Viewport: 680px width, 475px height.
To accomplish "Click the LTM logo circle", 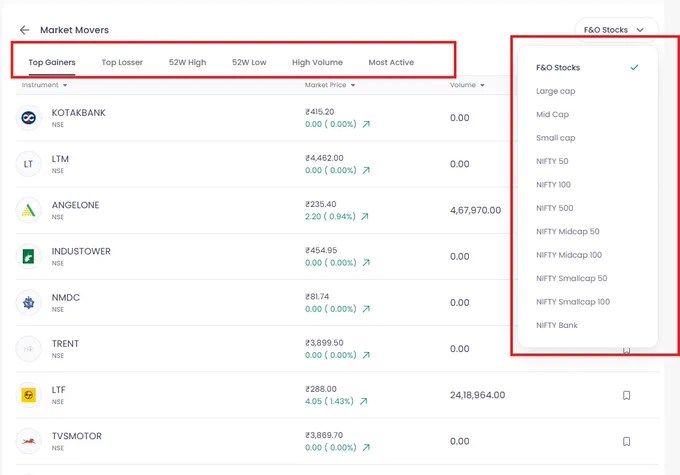I will click(29, 164).
